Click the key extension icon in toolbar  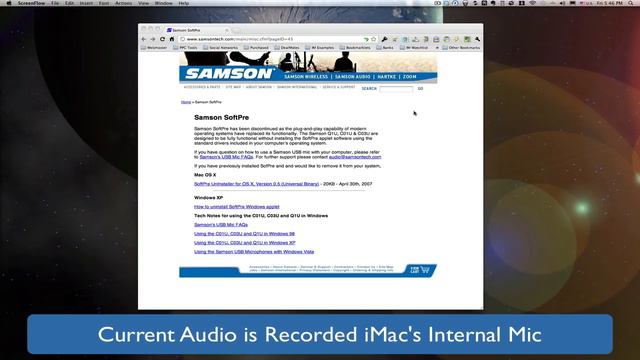coord(384,39)
